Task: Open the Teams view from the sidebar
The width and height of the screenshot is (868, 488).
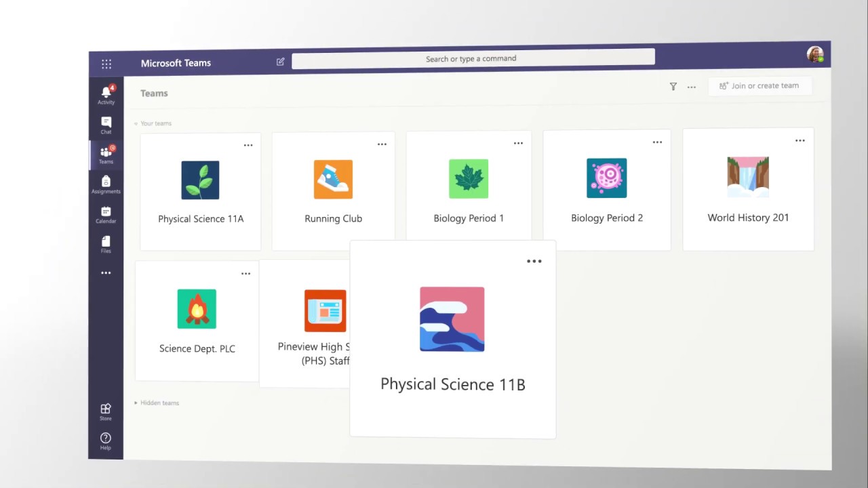Action: 106,155
